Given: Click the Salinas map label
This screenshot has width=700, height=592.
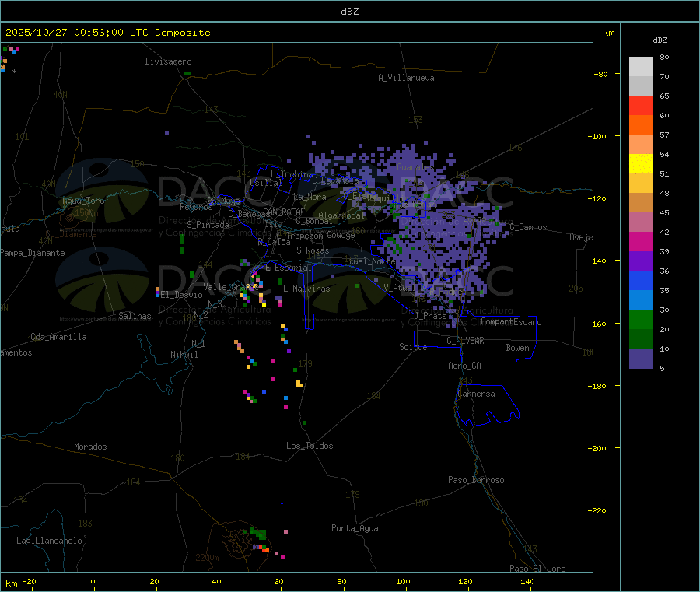Looking at the screenshot, I should (135, 316).
